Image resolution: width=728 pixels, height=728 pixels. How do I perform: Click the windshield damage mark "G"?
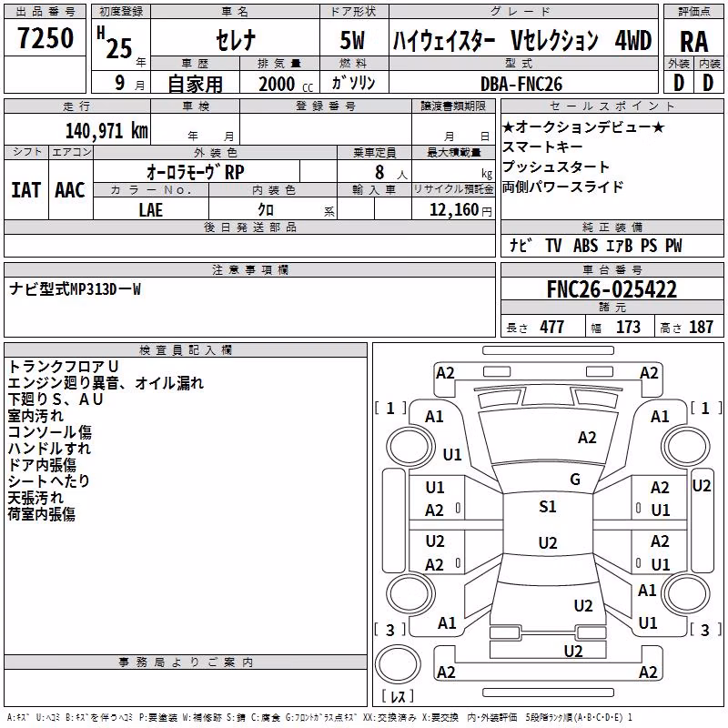[575, 480]
